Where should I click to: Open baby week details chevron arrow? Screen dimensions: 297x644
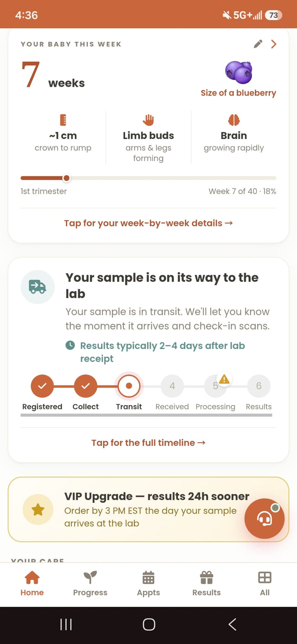[274, 44]
